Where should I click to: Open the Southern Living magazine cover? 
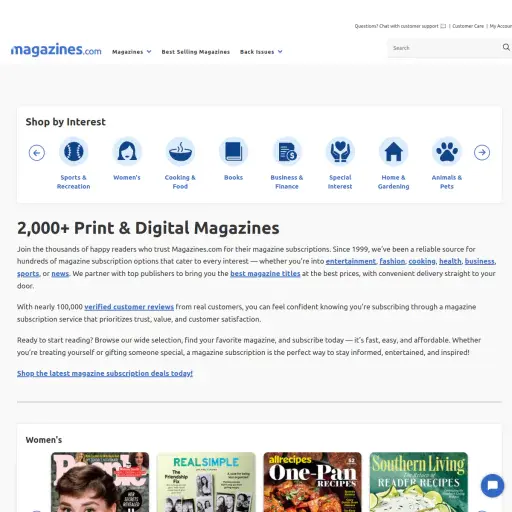point(419,482)
